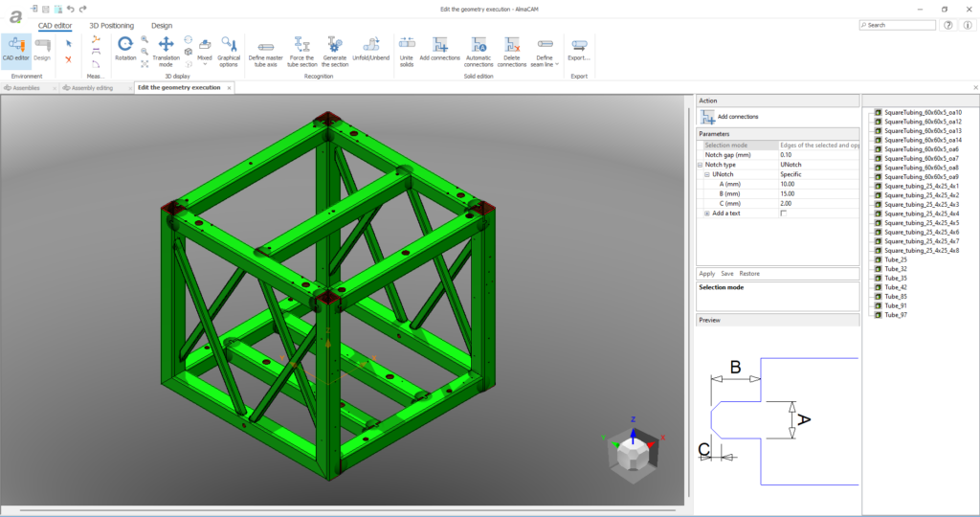Tick the Add a text checkbox

(x=784, y=214)
